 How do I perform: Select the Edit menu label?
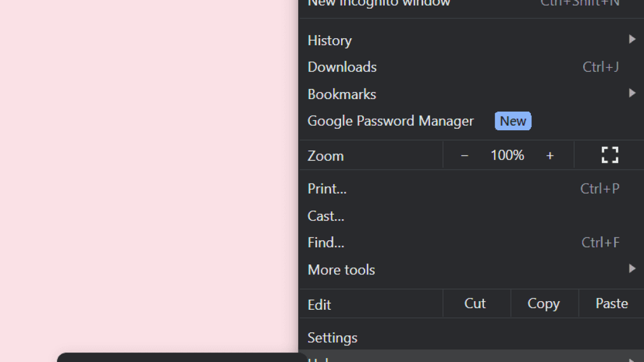coord(319,304)
